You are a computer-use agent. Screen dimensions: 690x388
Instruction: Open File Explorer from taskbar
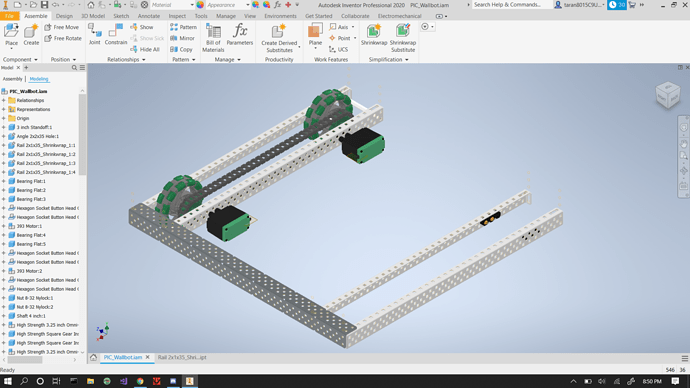[90, 381]
